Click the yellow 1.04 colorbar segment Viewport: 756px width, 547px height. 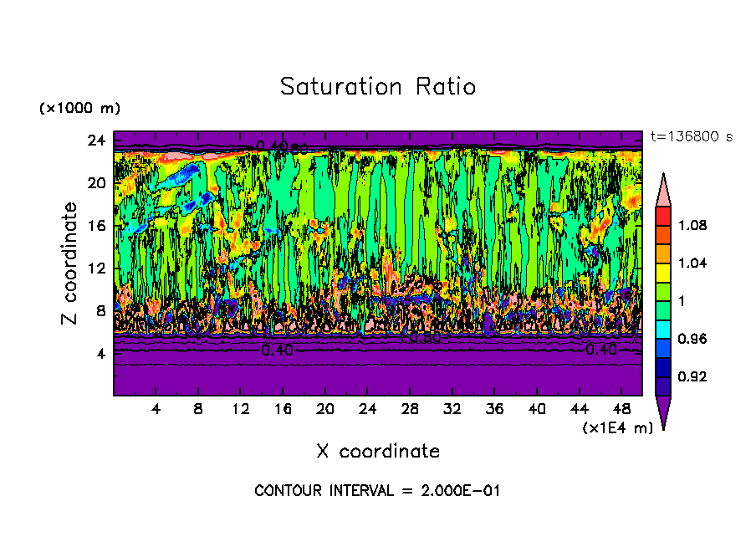point(663,273)
